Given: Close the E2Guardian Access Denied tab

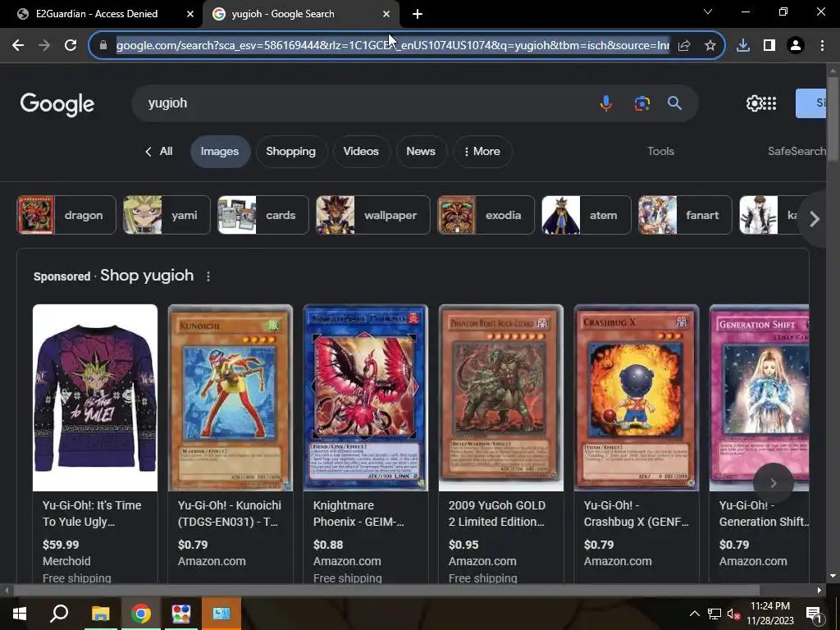Looking at the screenshot, I should click(189, 14).
